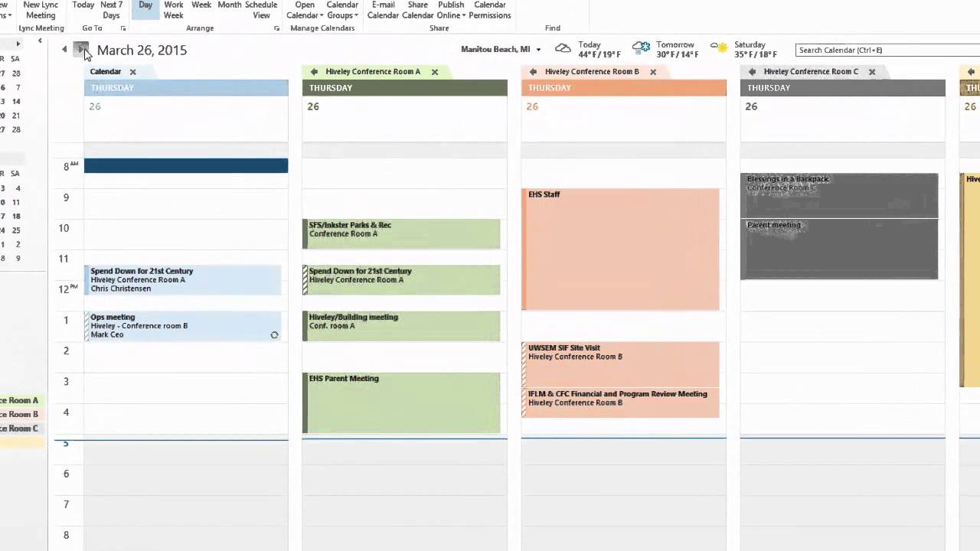The width and height of the screenshot is (980, 551).
Task: Select Hiveley Conference Room A tab
Action: (373, 72)
